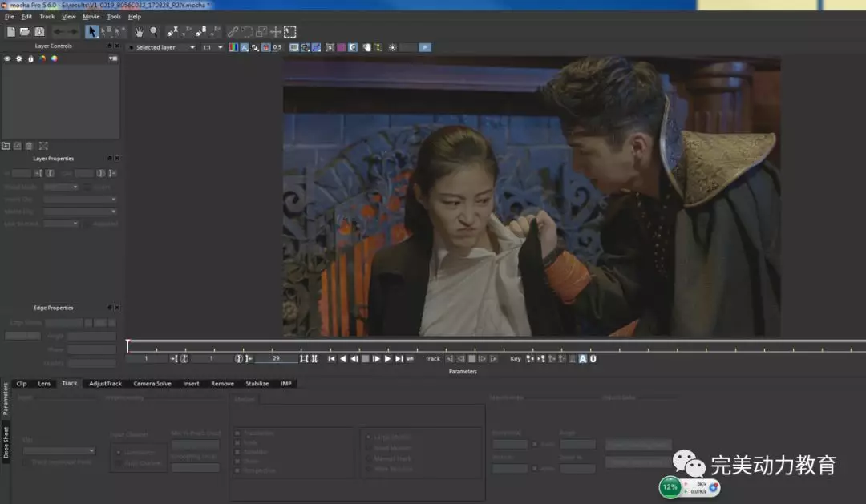This screenshot has height=504, width=866.
Task: Click the layer color wheel column icon
Action: click(55, 58)
